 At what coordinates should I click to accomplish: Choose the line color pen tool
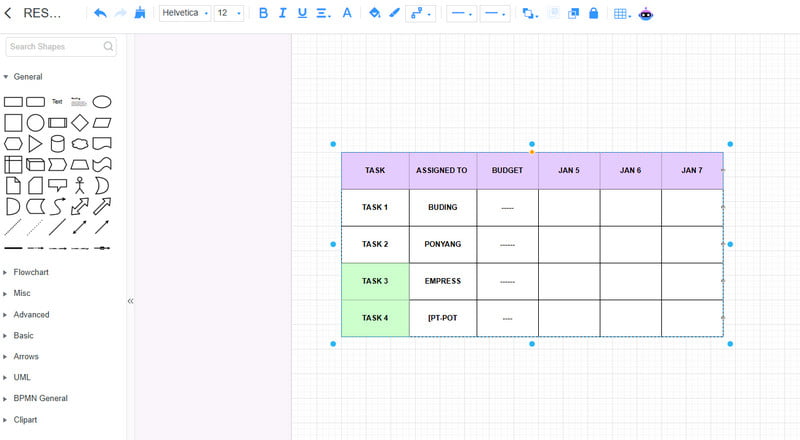394,13
